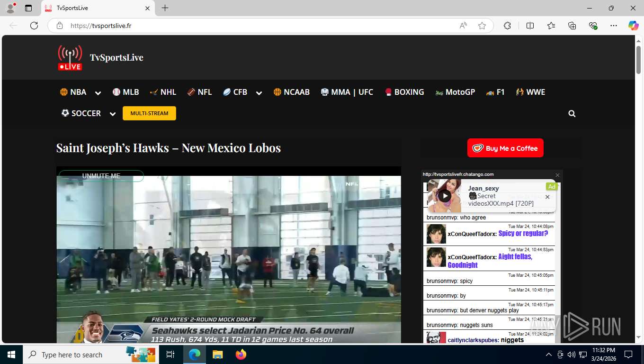Add this page to favorites star
The image size is (644, 364).
tap(482, 26)
